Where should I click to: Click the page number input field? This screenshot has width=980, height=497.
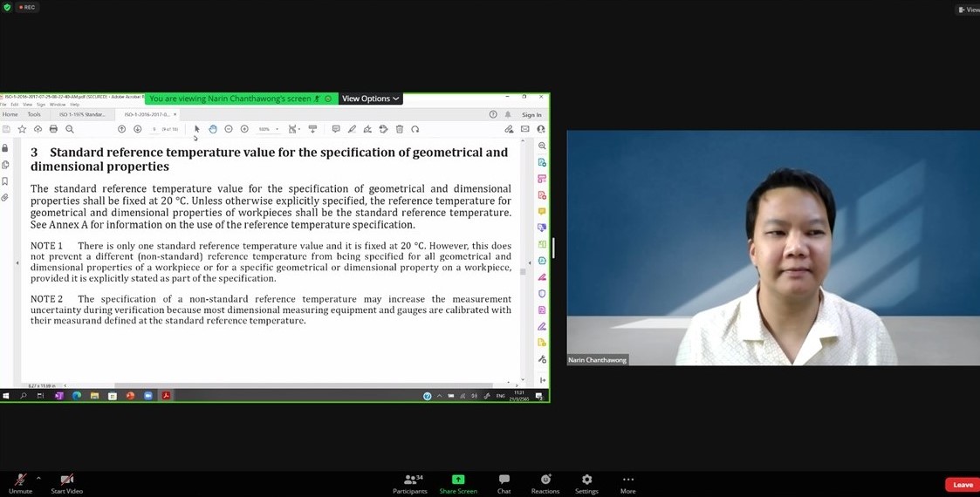[x=154, y=129]
